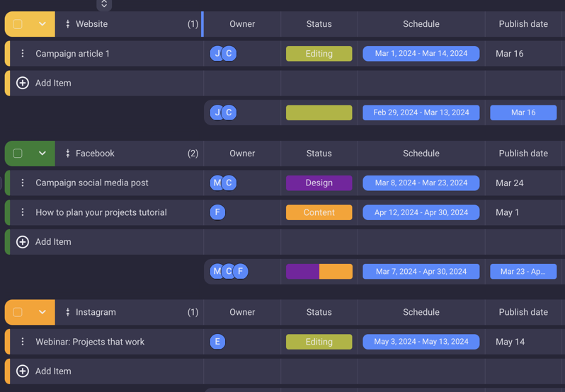Click avatar F in Facebook summary row
The width and height of the screenshot is (565, 392).
click(241, 272)
